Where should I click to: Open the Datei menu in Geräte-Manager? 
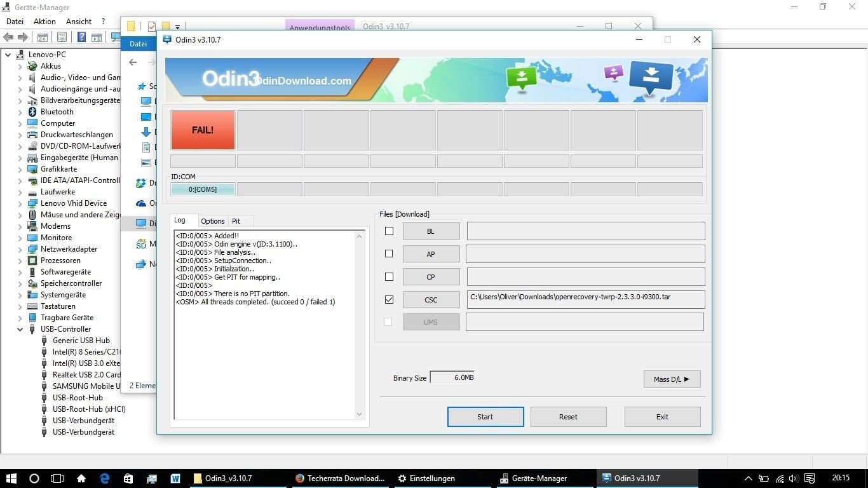click(15, 22)
